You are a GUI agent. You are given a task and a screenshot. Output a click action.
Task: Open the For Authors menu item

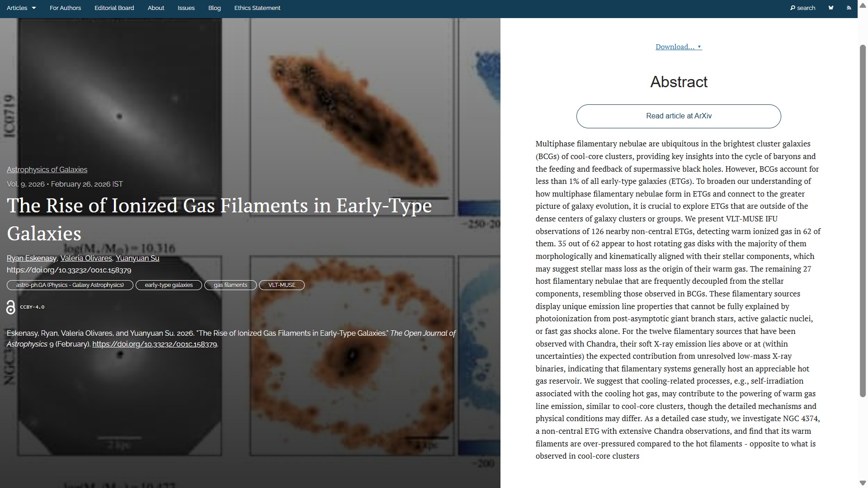(65, 8)
